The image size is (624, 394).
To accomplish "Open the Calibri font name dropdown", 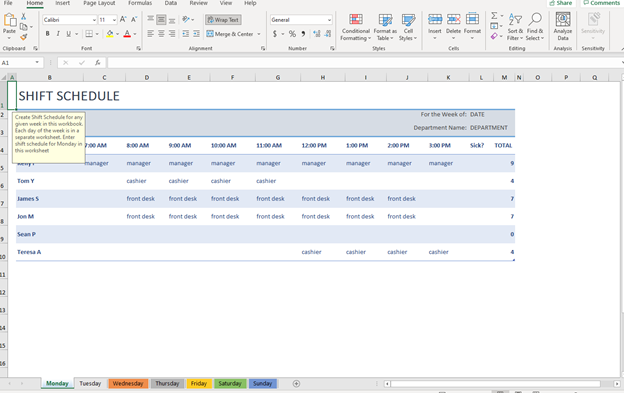I will (94, 20).
